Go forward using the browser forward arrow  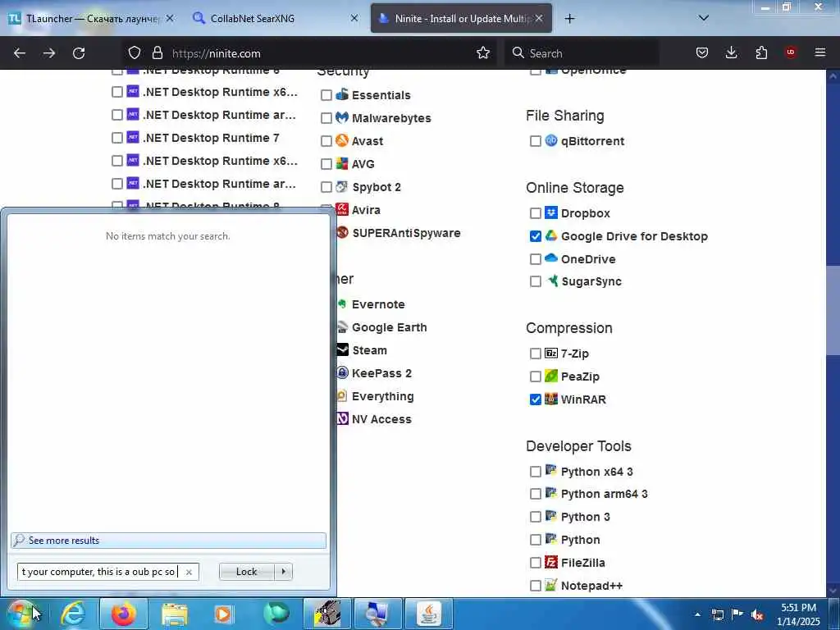(x=49, y=53)
